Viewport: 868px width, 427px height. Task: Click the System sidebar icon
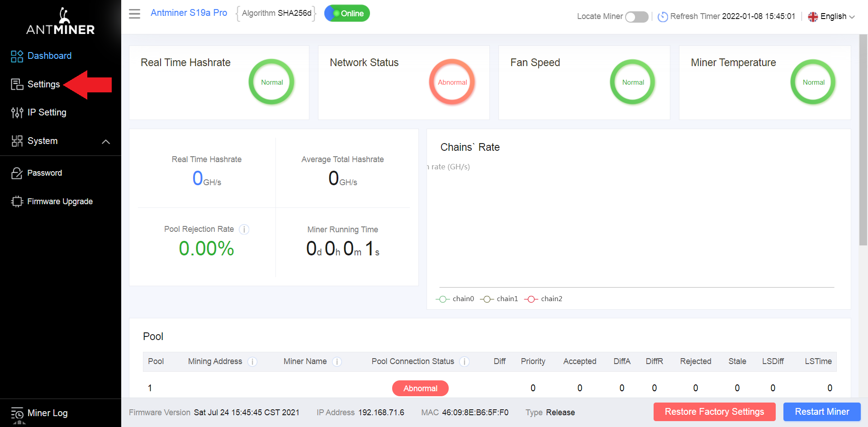pyautogui.click(x=17, y=141)
